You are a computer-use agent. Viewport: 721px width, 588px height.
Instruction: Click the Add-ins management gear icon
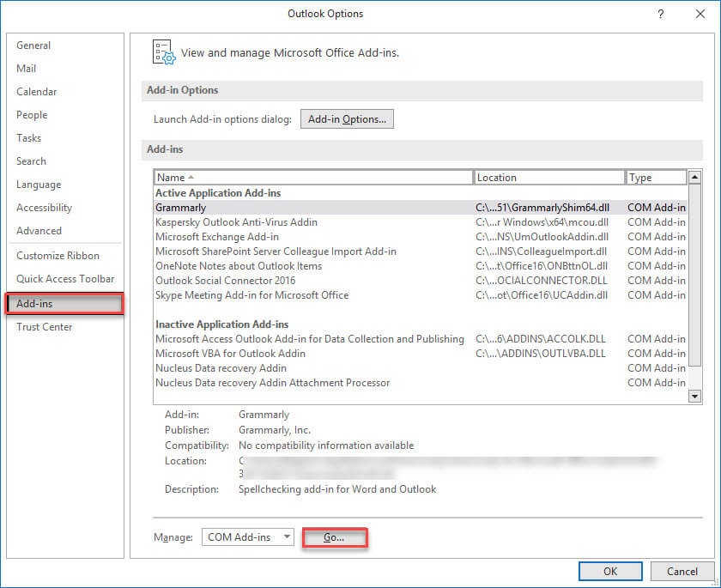coord(164,52)
